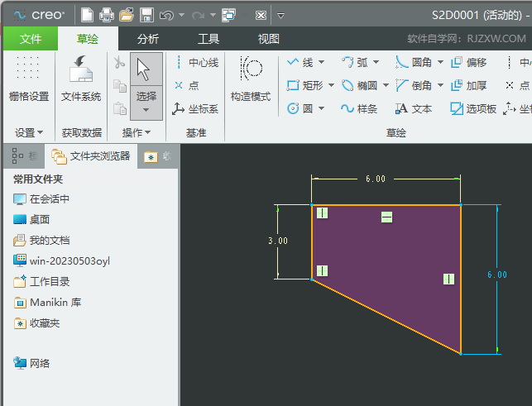Open the Settings (设置) group dropdown
Viewport: 532px width, 406px height.
[29, 132]
